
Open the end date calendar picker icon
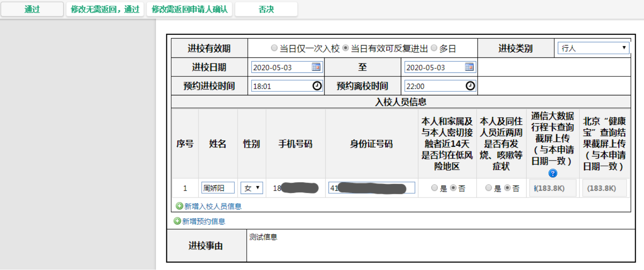click(469, 67)
